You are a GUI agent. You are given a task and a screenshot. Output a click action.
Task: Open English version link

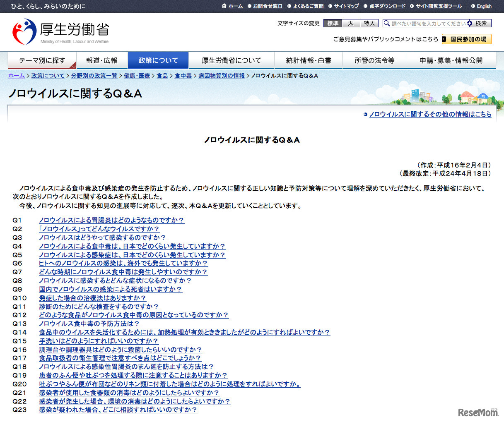484,6
